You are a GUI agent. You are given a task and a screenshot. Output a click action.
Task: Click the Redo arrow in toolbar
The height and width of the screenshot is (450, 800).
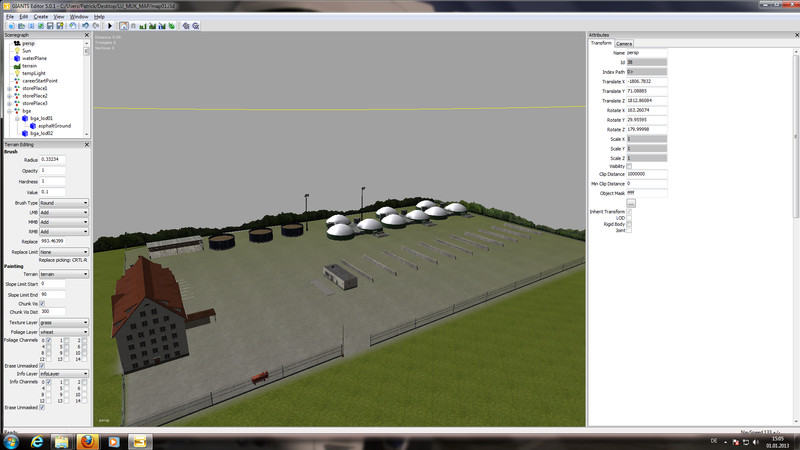click(x=95, y=26)
